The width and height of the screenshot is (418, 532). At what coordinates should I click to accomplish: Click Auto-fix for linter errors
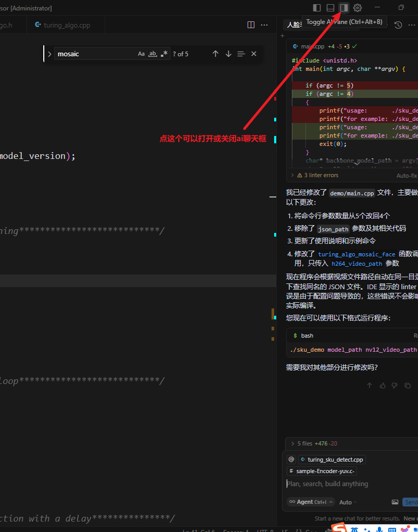[407, 176]
